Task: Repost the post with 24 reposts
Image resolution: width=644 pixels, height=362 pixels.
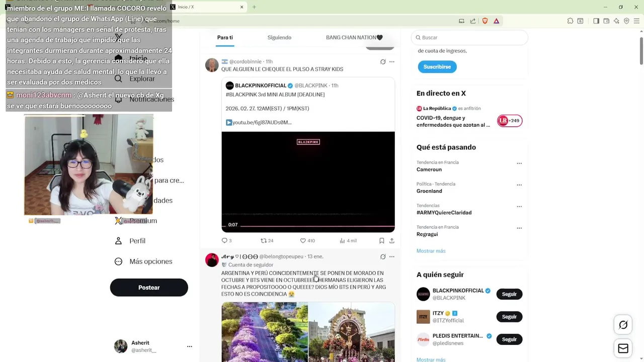Action: point(267,240)
